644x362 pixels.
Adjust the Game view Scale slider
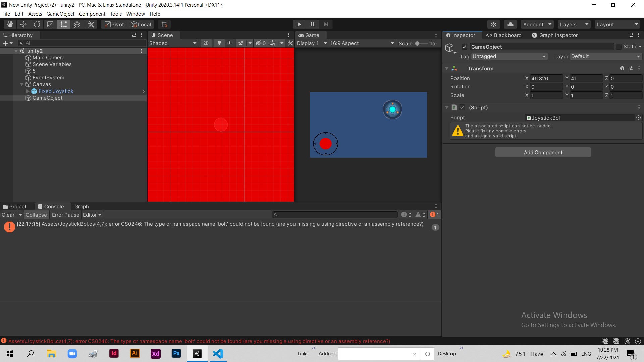[421, 44]
